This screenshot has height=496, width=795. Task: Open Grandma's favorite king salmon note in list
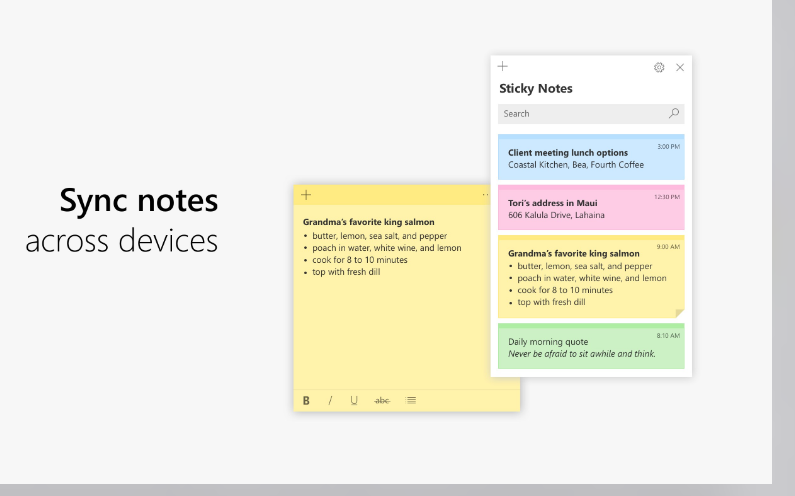point(591,276)
